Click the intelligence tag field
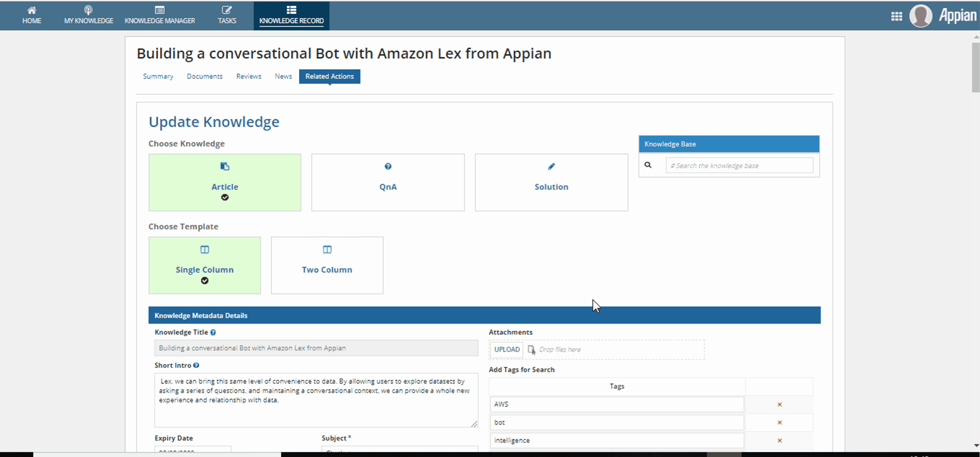This screenshot has width=980, height=457. tap(617, 440)
